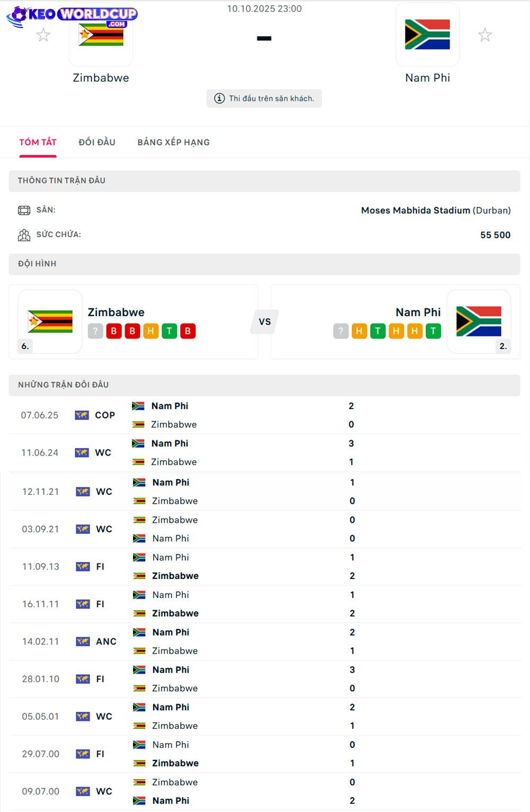This screenshot has height=812, width=530.
Task: Favorite Nam Phi with the right star icon
Action: [x=485, y=35]
